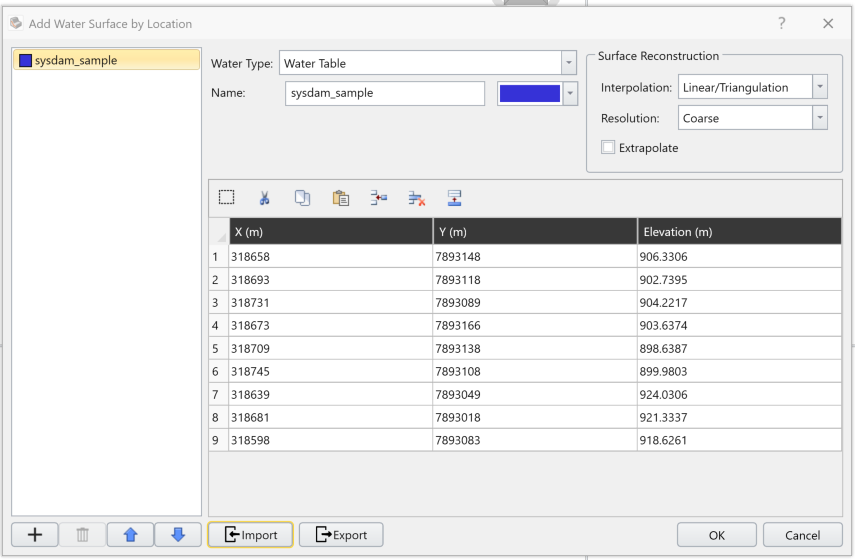Click the Name text field
855x560 pixels.
click(x=384, y=93)
